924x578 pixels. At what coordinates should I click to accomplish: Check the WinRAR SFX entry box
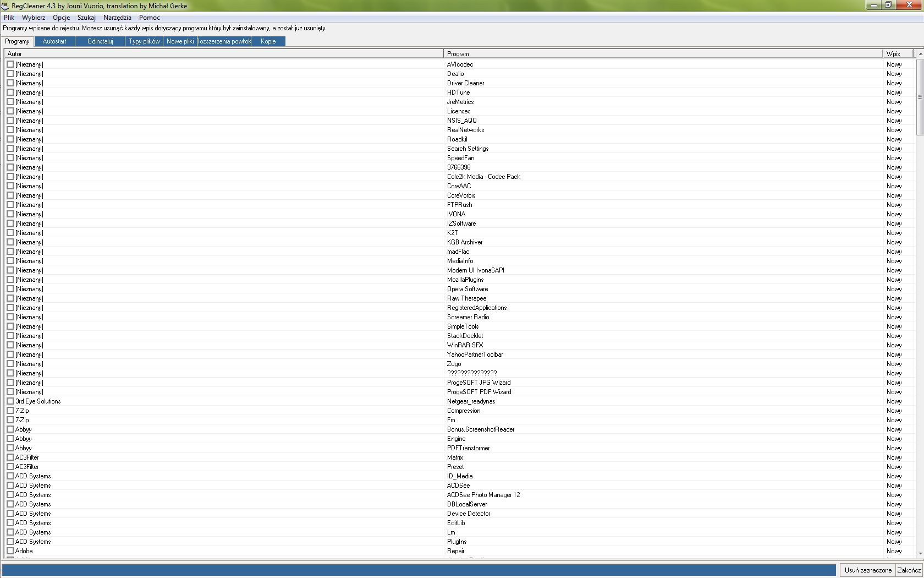tap(10, 345)
